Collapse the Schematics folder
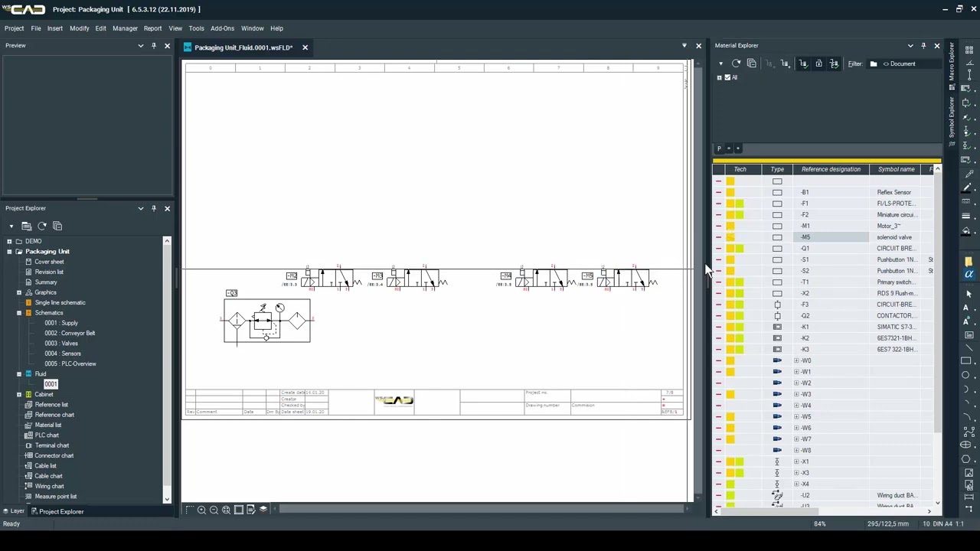 pyautogui.click(x=19, y=313)
